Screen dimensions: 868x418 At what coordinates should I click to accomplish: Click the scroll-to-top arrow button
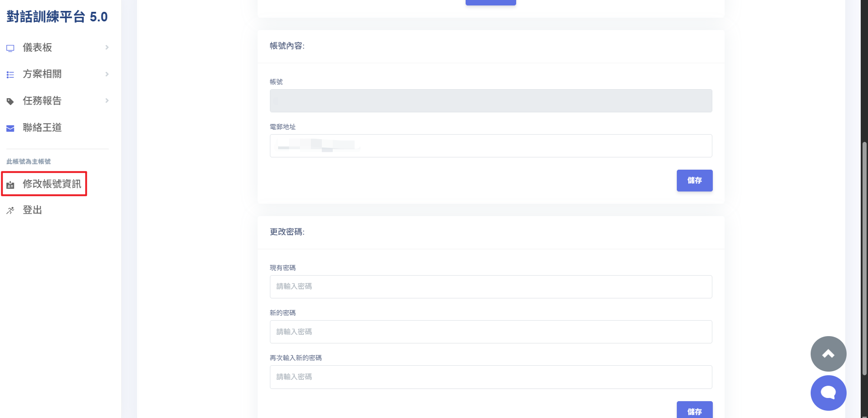pyautogui.click(x=828, y=354)
